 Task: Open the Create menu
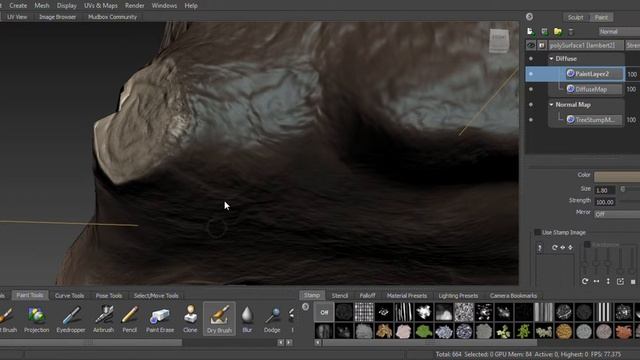[x=18, y=6]
